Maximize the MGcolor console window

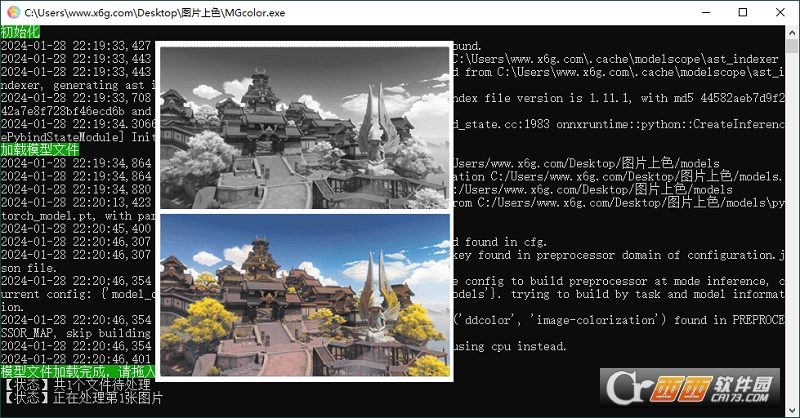743,13
